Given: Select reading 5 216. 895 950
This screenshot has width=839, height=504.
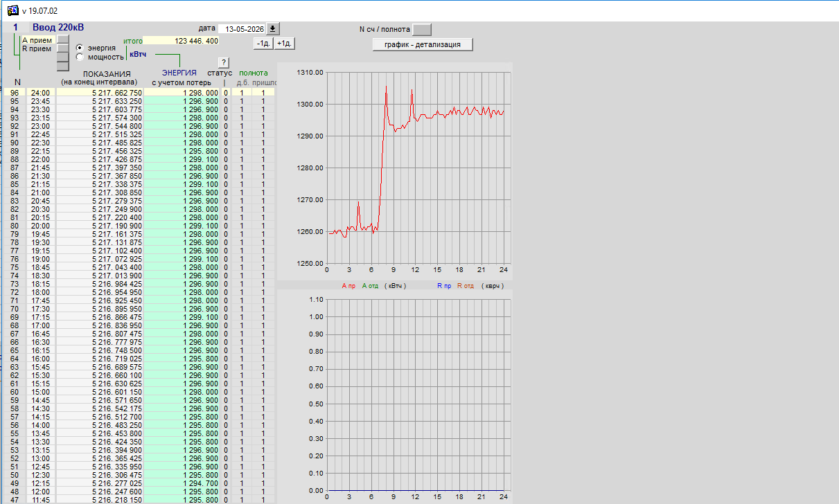Looking at the screenshot, I should pyautogui.click(x=100, y=308).
